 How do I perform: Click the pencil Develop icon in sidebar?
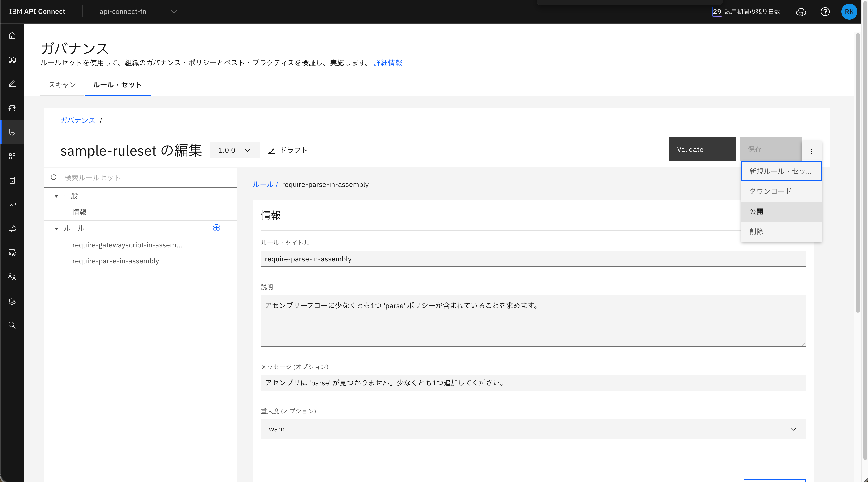pyautogui.click(x=12, y=83)
